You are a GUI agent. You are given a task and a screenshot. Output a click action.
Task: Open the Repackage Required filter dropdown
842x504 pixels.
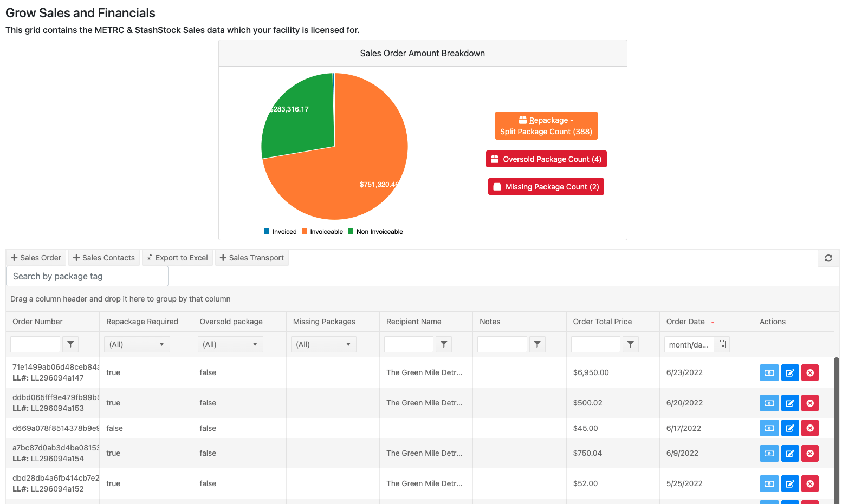137,344
